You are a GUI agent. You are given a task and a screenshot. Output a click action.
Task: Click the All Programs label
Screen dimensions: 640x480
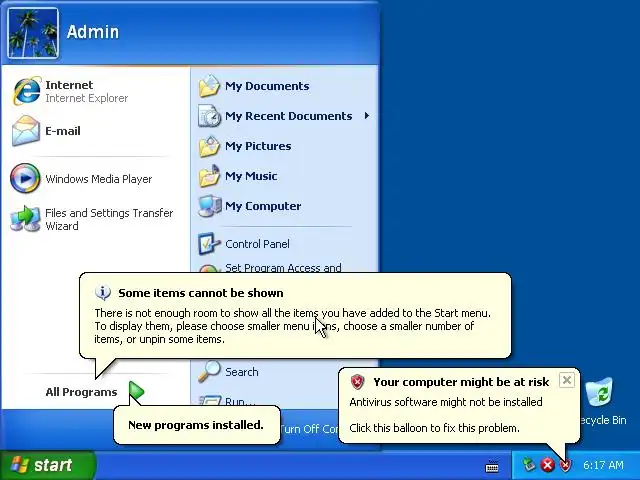tap(81, 392)
